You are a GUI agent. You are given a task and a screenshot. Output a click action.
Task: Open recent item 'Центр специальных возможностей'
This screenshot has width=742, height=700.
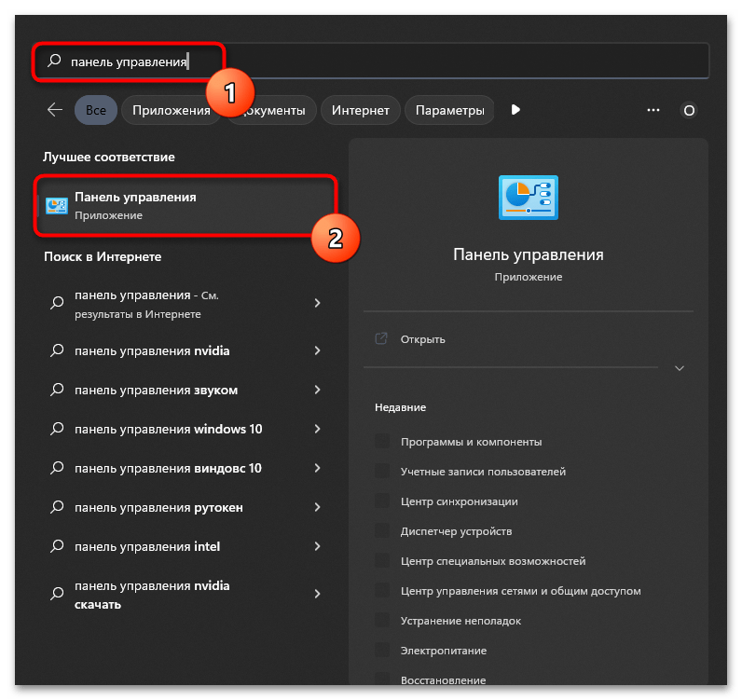(492, 561)
